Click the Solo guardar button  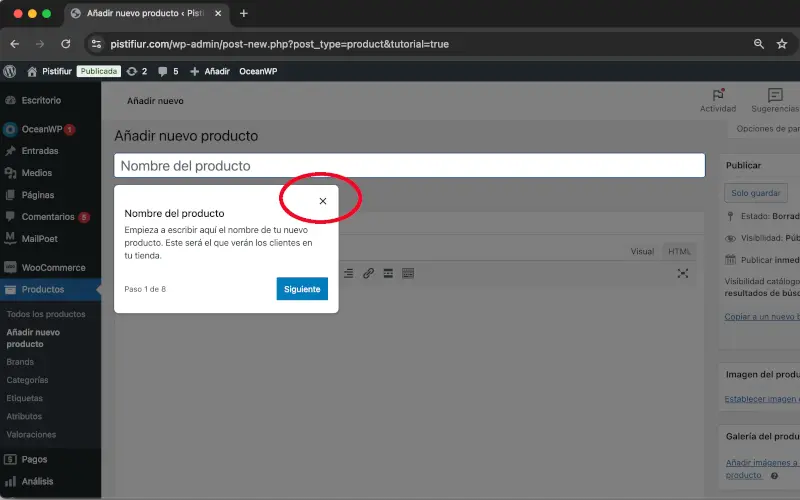[756, 193]
